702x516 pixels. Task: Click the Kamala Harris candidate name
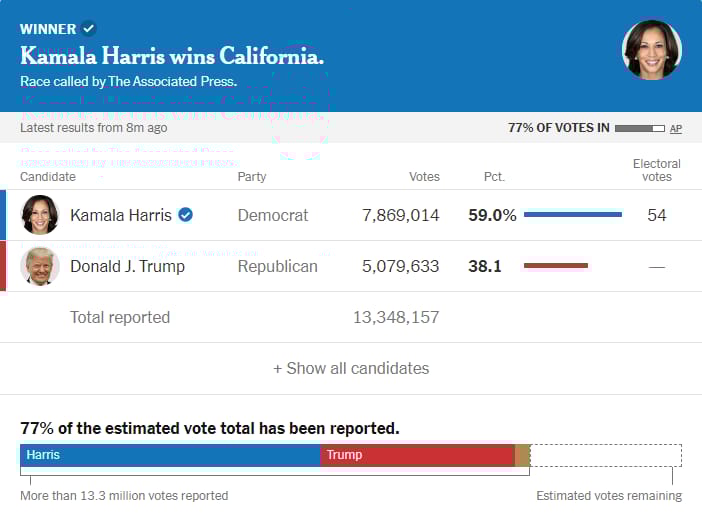tap(121, 215)
